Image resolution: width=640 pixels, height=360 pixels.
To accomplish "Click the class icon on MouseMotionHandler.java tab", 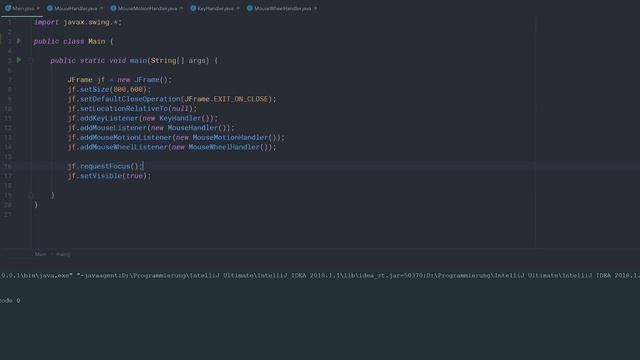I will click(x=113, y=8).
